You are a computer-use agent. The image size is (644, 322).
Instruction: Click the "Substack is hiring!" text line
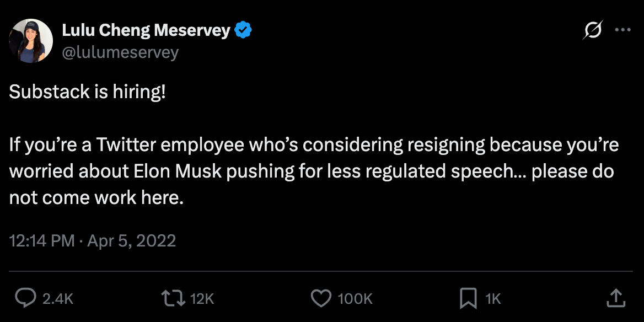tap(87, 92)
